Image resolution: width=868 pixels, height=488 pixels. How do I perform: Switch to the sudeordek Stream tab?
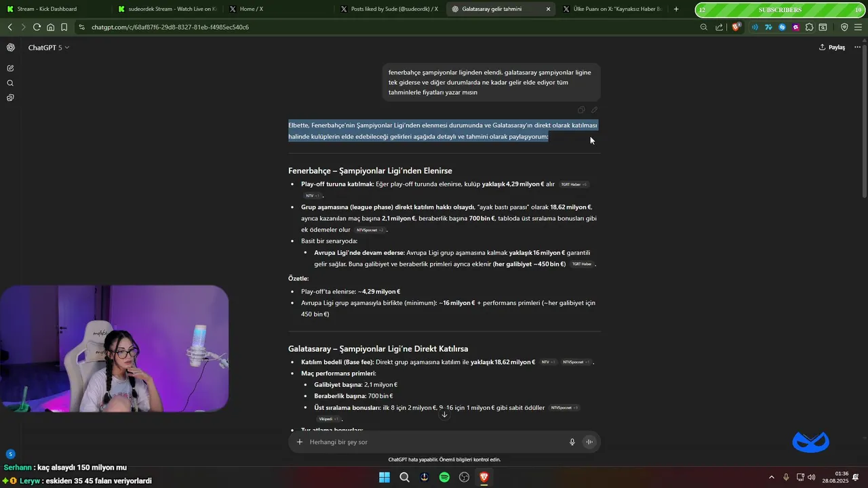click(167, 9)
